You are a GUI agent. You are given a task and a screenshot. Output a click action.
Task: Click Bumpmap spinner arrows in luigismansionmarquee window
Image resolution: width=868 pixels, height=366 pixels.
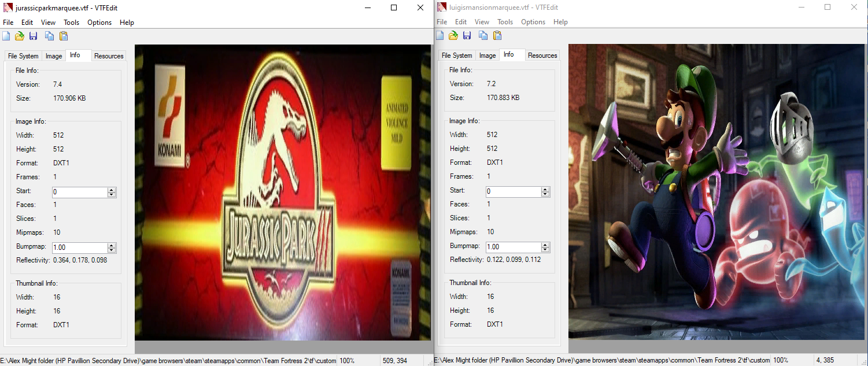545,247
